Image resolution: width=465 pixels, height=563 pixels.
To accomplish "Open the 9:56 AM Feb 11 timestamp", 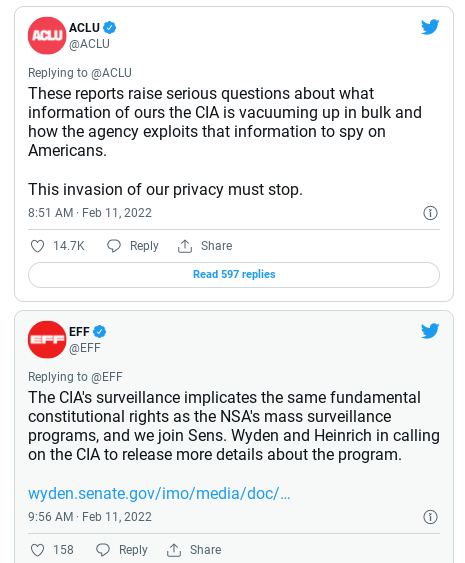I will (x=90, y=517).
